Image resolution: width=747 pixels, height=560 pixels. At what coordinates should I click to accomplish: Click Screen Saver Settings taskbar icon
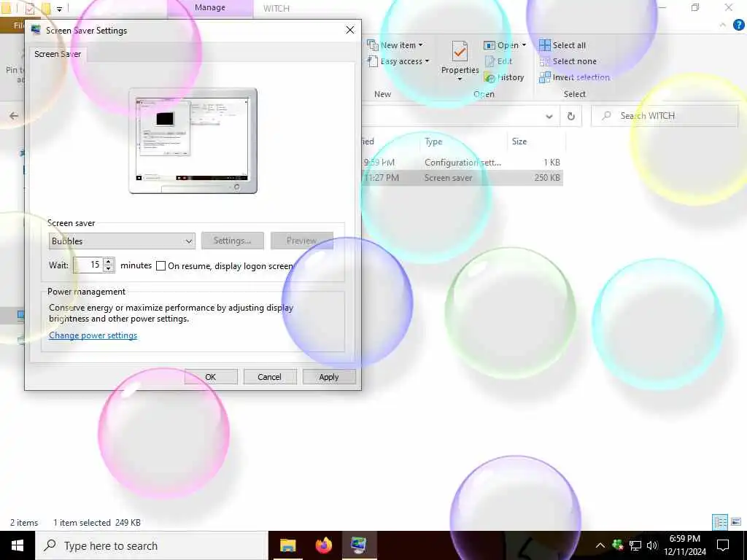coord(359,545)
